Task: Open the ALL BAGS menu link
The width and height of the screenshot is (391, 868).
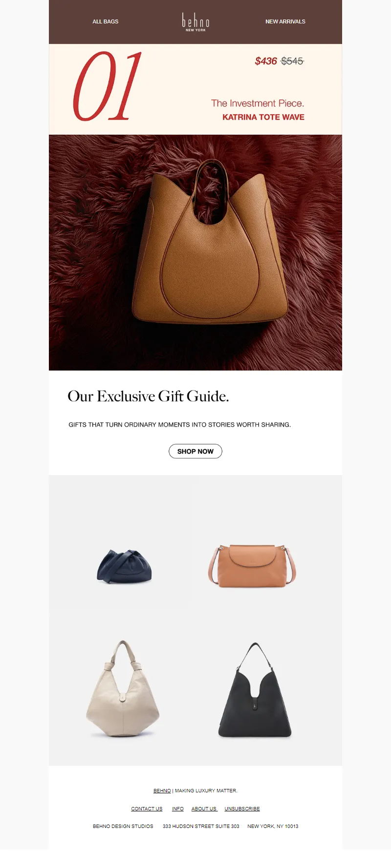Action: (x=106, y=21)
